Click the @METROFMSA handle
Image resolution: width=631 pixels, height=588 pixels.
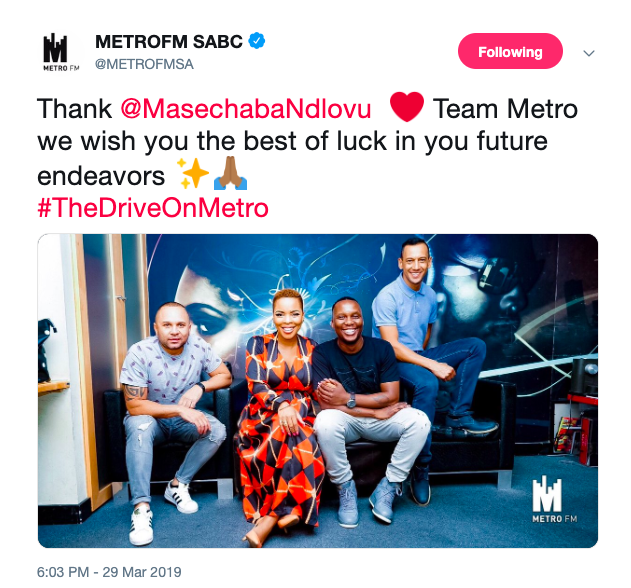(144, 64)
